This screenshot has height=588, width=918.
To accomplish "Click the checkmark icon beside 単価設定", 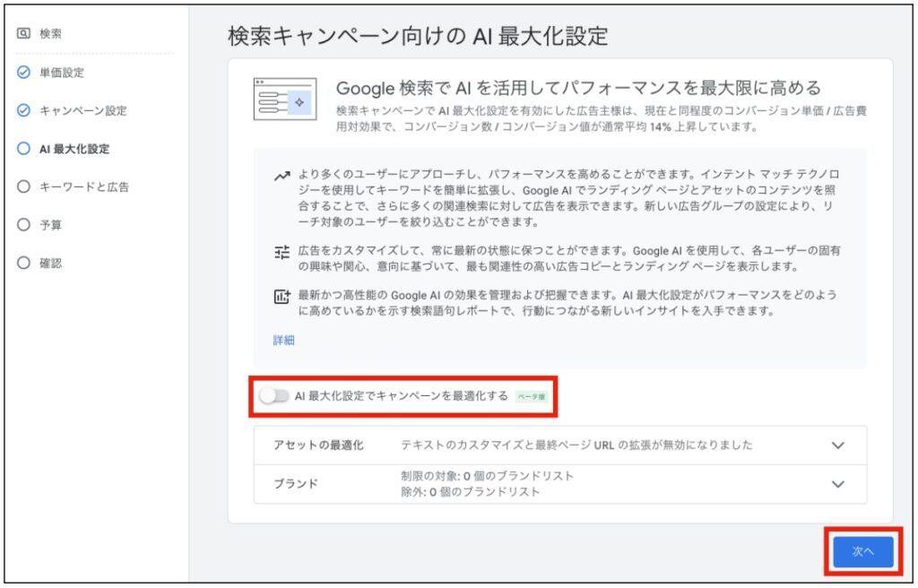I will pyautogui.click(x=23, y=73).
